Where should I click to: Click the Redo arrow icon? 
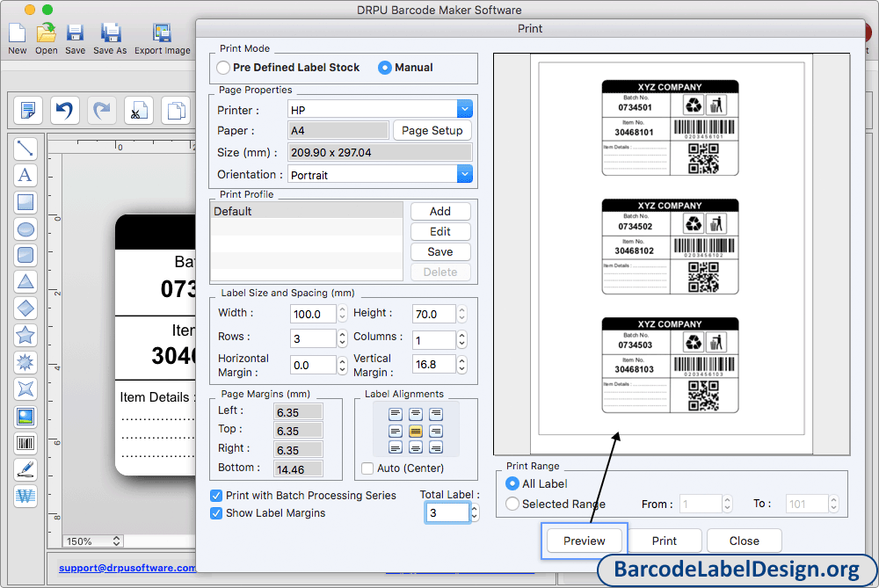[x=101, y=110]
